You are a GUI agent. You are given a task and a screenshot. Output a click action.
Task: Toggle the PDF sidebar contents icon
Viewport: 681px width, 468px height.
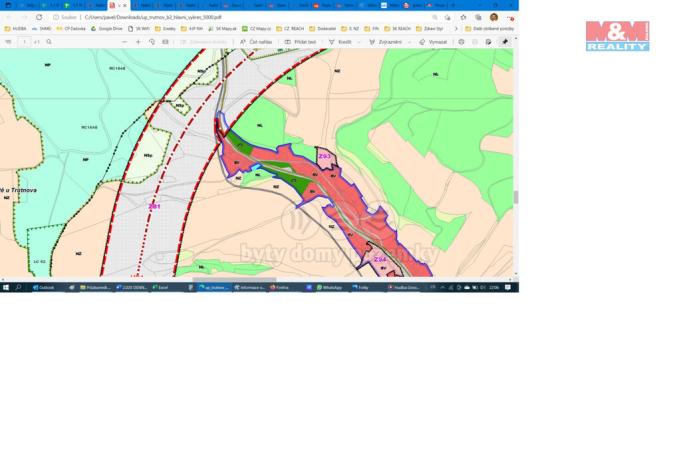click(8, 42)
